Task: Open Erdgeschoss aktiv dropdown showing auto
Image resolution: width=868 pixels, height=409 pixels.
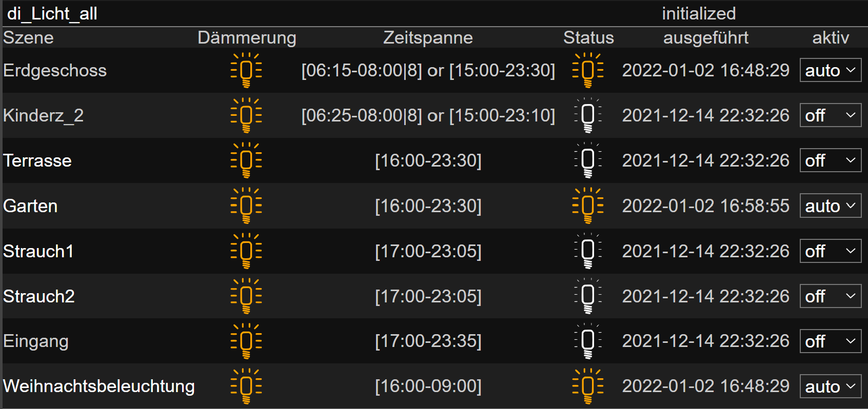Action: (x=831, y=70)
